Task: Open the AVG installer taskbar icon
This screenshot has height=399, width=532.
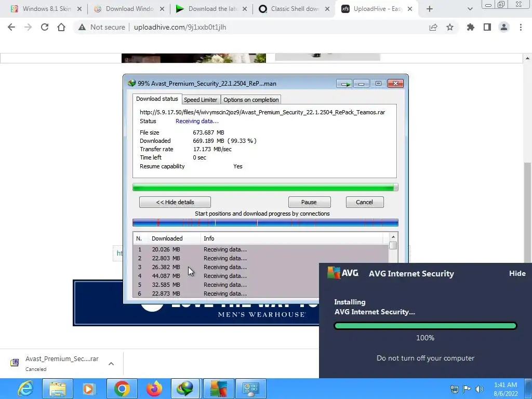Action: (219, 389)
